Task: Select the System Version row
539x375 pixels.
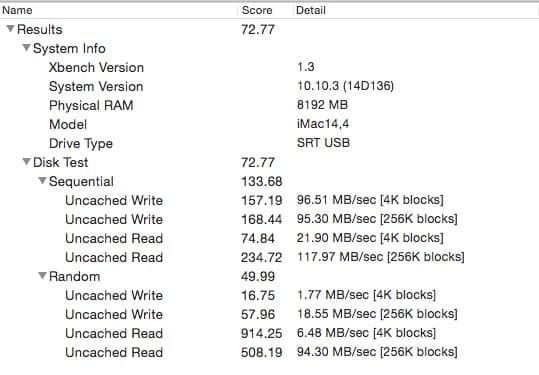Action: click(x=270, y=86)
